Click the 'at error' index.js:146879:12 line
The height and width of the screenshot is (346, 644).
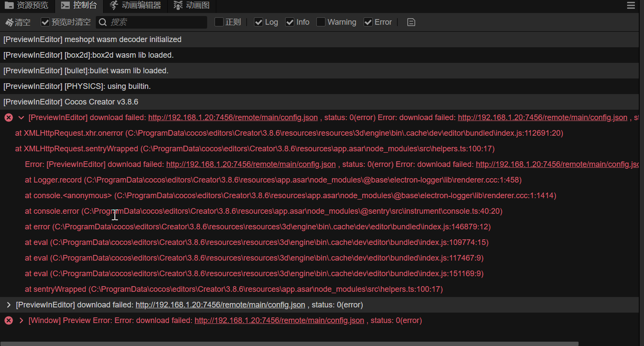coord(258,227)
